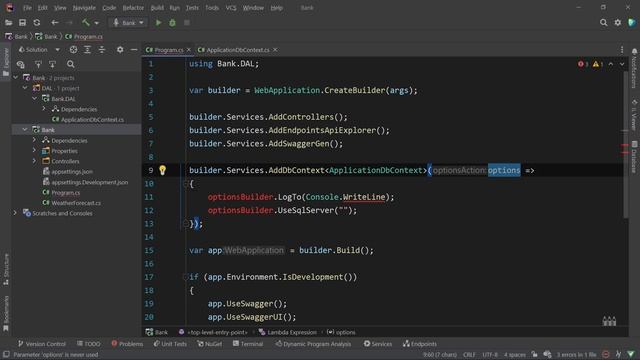Click the UTF-8 encoding in status bar
Screen dimensions: 640x360
tap(490, 354)
